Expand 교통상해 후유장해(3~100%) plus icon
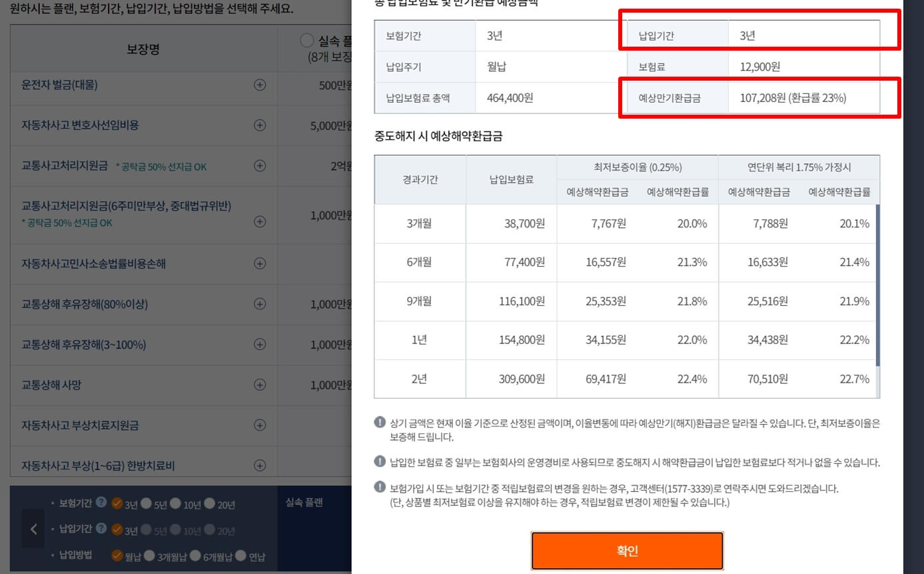 [x=260, y=345]
